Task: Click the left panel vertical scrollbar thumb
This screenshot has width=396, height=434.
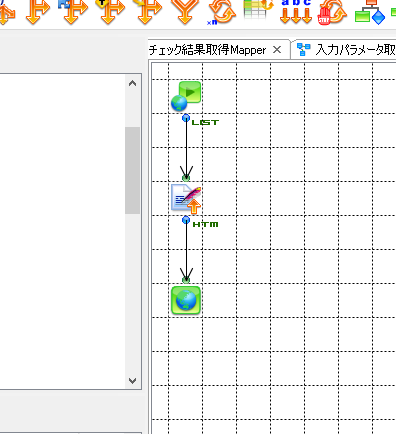Action: 132,170
